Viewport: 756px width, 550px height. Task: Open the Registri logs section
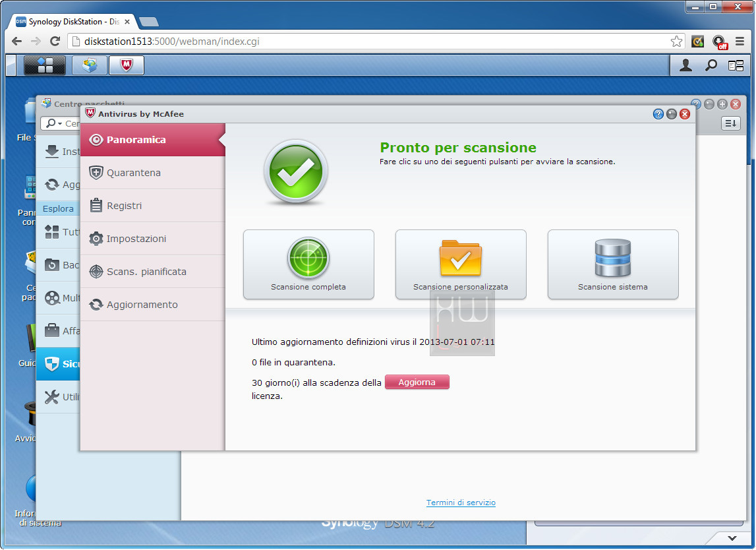point(153,206)
